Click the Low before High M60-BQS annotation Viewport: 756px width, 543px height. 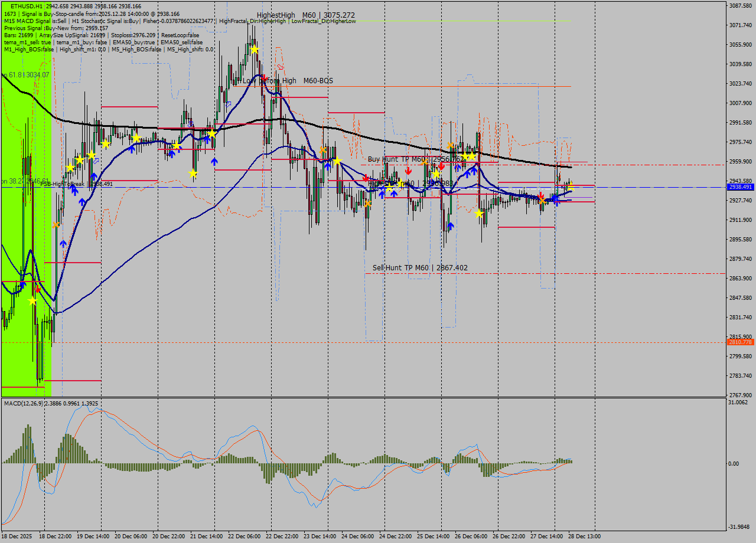[288, 81]
